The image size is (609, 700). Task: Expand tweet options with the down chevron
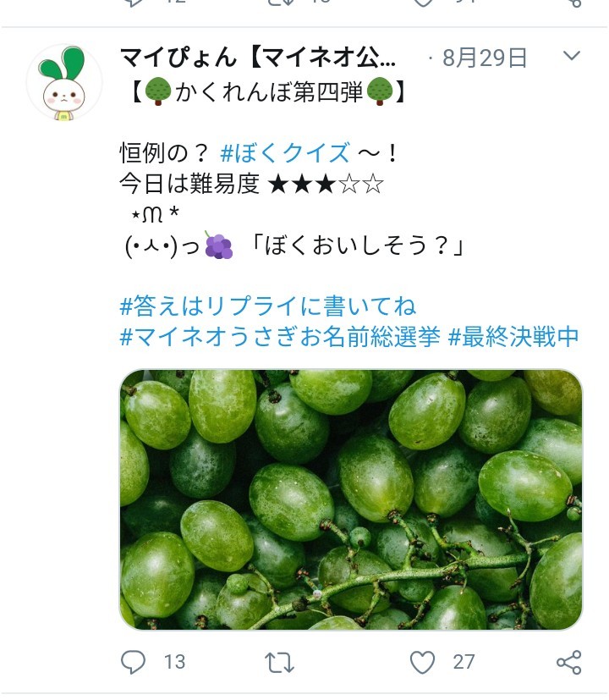572,57
